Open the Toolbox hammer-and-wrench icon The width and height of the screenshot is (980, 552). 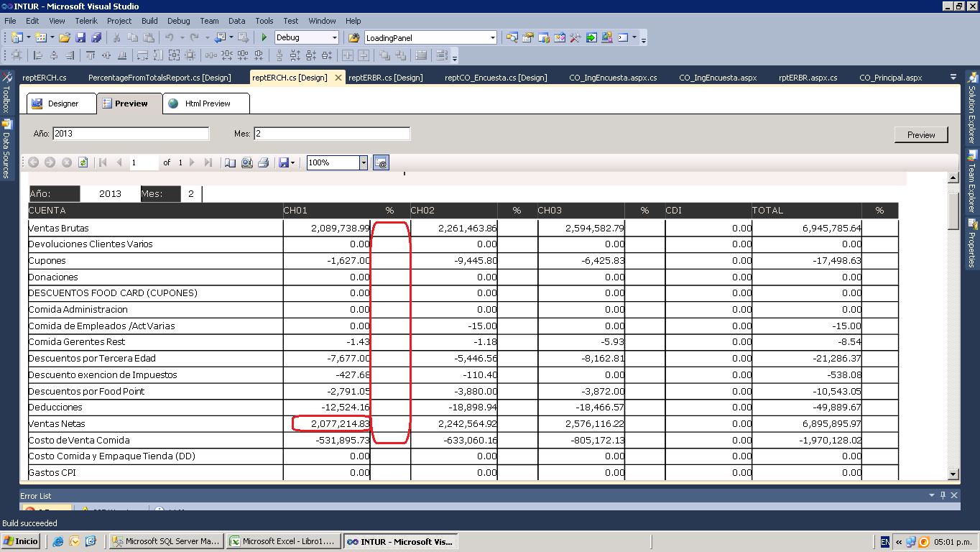(x=575, y=37)
